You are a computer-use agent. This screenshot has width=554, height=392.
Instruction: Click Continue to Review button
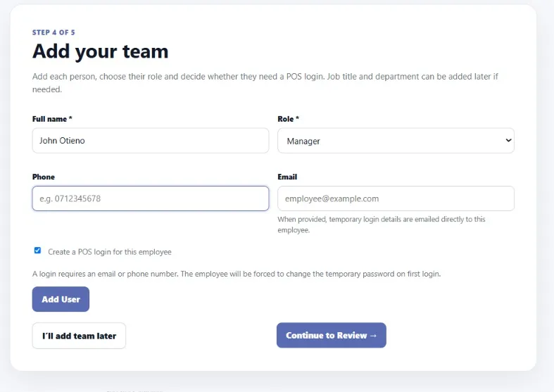pos(332,335)
